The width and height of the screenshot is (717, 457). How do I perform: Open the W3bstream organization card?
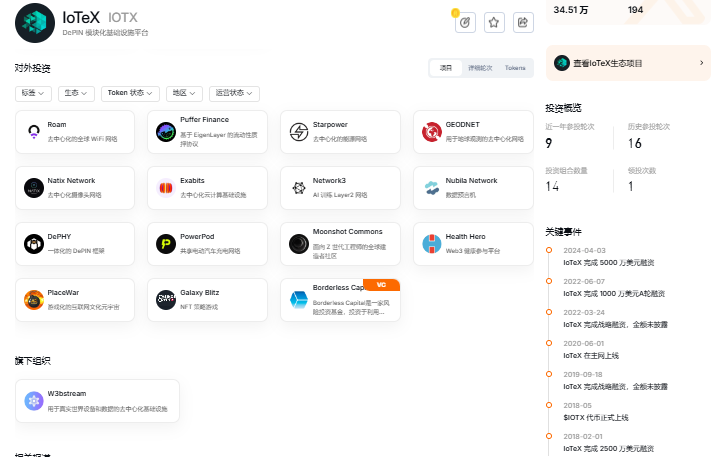[x=97, y=401]
